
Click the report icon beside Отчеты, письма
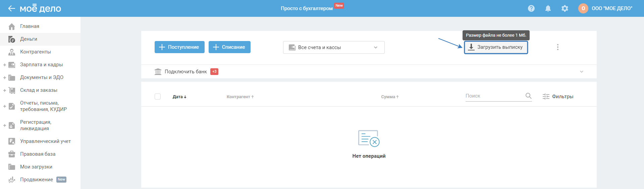[x=12, y=106]
